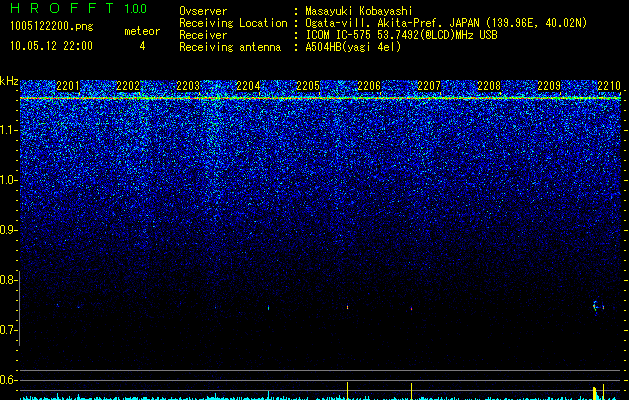
Task: Click the 2204 time marker
Action: click(x=248, y=86)
